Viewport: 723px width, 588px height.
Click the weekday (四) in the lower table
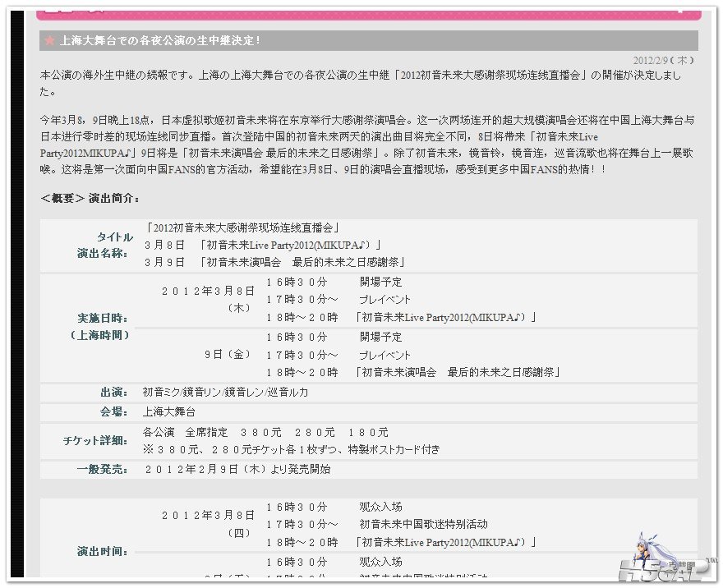[x=239, y=533]
